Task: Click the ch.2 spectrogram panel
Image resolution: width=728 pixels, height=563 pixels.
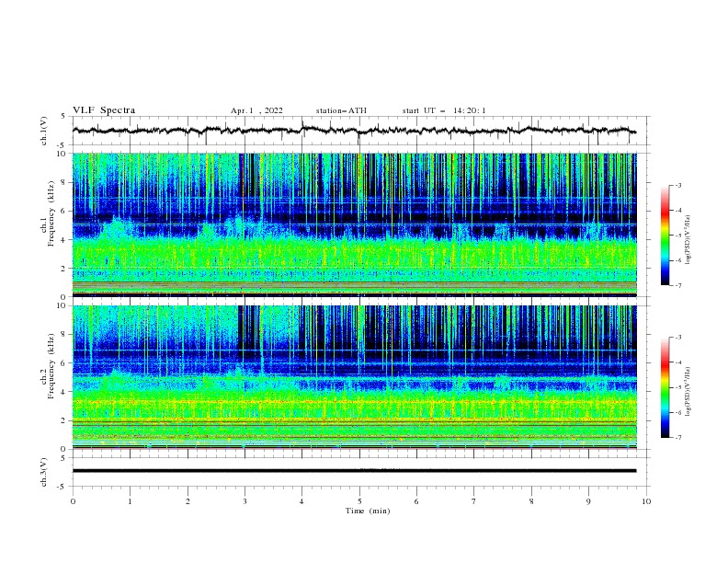Action: 355,377
